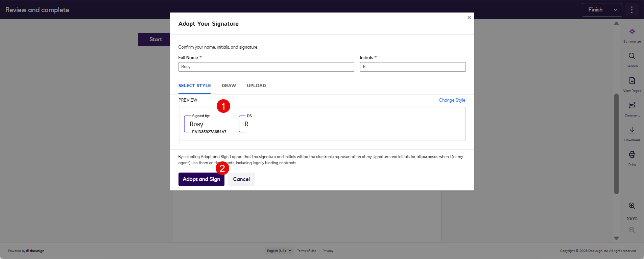
Task: Switch to the Draw tab
Action: pyautogui.click(x=229, y=86)
